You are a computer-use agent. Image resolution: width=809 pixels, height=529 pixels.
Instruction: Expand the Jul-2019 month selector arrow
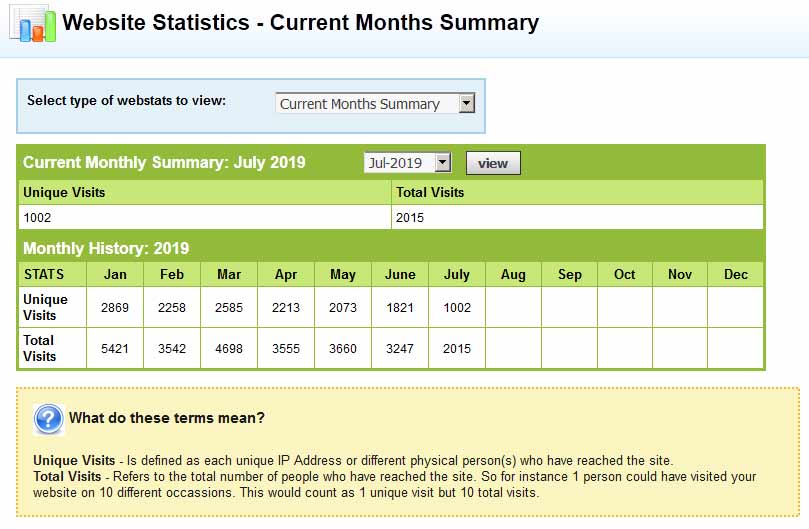443,163
